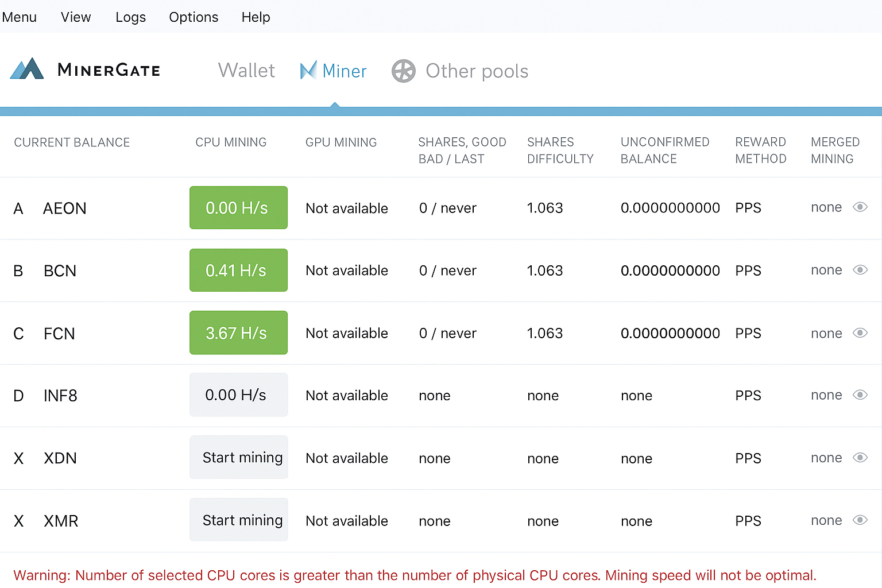
Task: Open the Logs menu
Action: pyautogui.click(x=130, y=17)
